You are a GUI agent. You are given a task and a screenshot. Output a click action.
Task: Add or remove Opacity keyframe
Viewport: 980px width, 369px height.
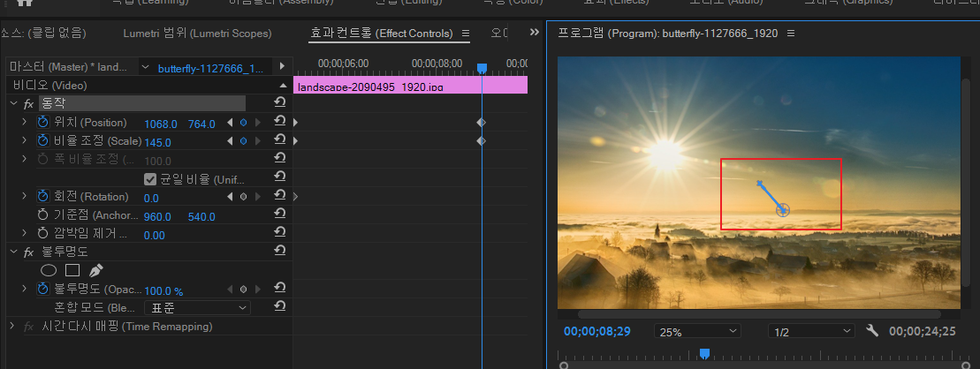[x=243, y=290]
